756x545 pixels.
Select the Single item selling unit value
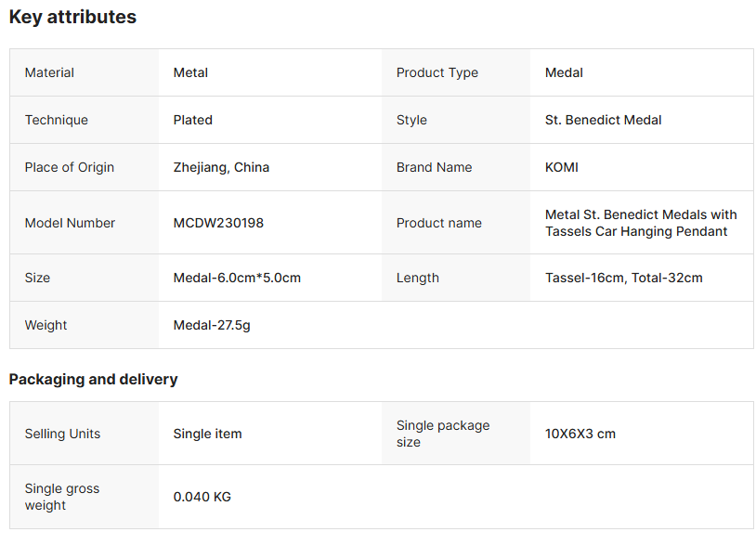pyautogui.click(x=207, y=435)
